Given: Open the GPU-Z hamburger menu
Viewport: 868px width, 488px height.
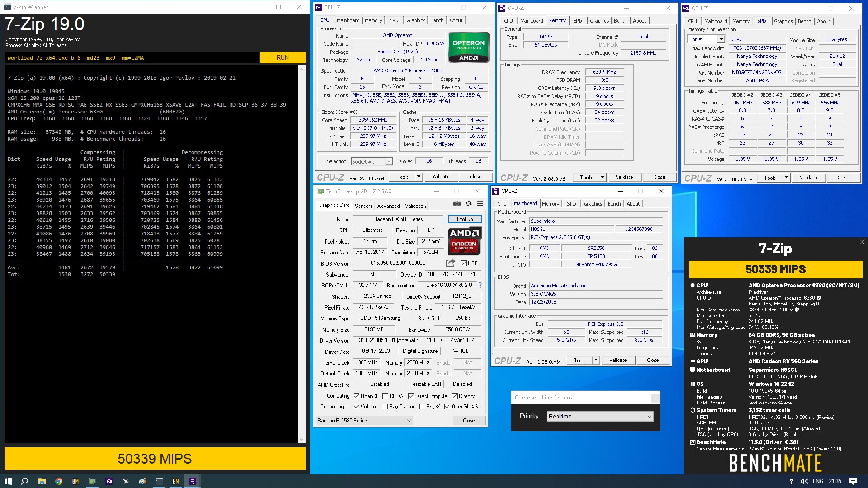Looking at the screenshot, I should (x=480, y=204).
